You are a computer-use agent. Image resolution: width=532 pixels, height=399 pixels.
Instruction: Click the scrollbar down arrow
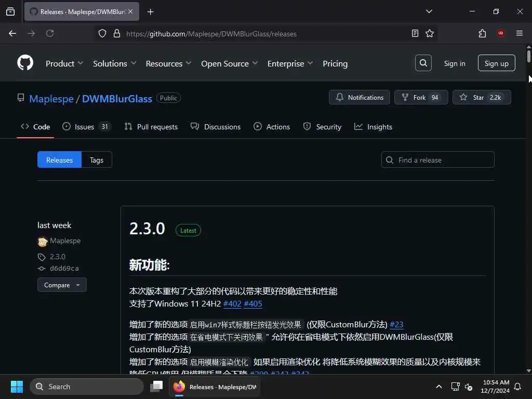point(528,370)
